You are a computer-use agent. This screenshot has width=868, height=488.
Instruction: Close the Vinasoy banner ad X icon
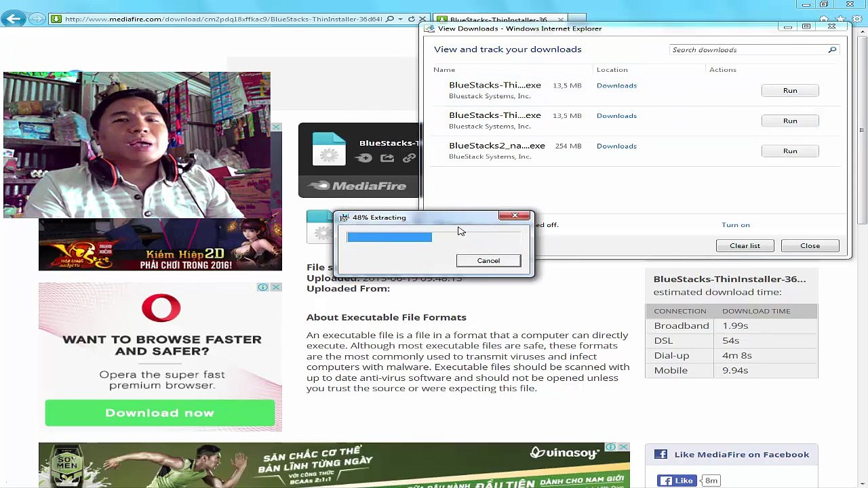pyautogui.click(x=624, y=447)
